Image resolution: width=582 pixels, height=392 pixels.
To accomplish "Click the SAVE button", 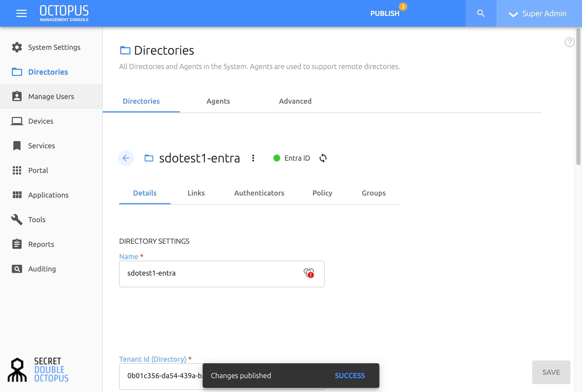I will 551,372.
